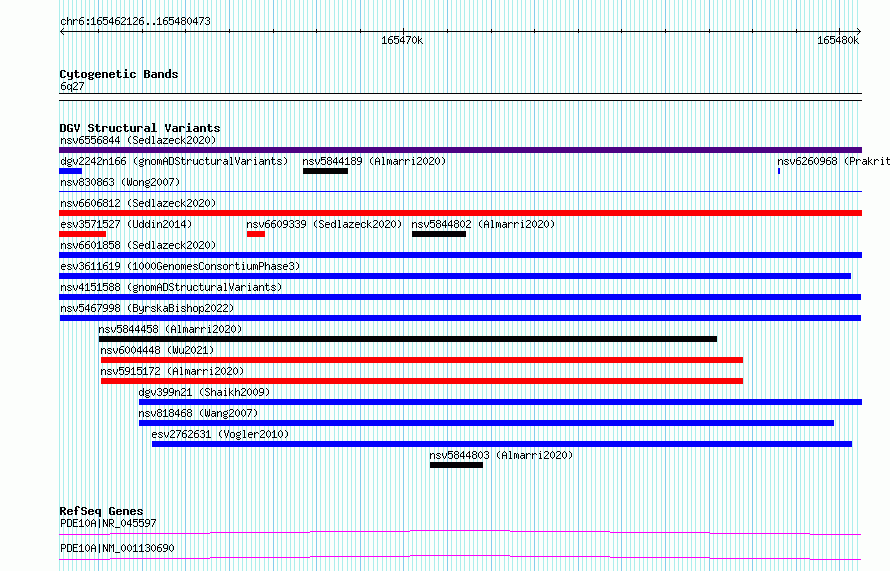Click nsv6004448 (Wu2021) label
This screenshot has width=890, height=571.
(157, 350)
